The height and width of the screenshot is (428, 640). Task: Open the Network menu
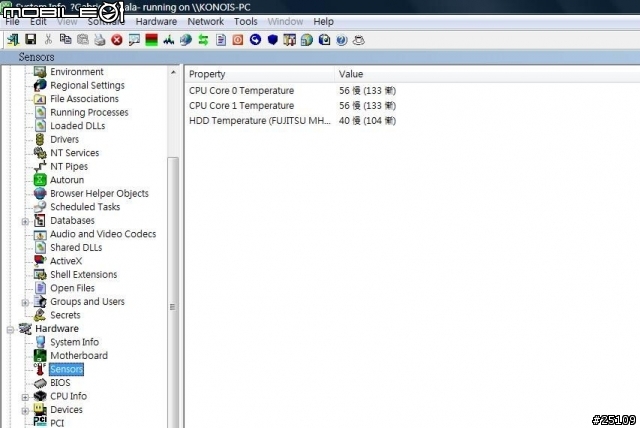pos(206,22)
